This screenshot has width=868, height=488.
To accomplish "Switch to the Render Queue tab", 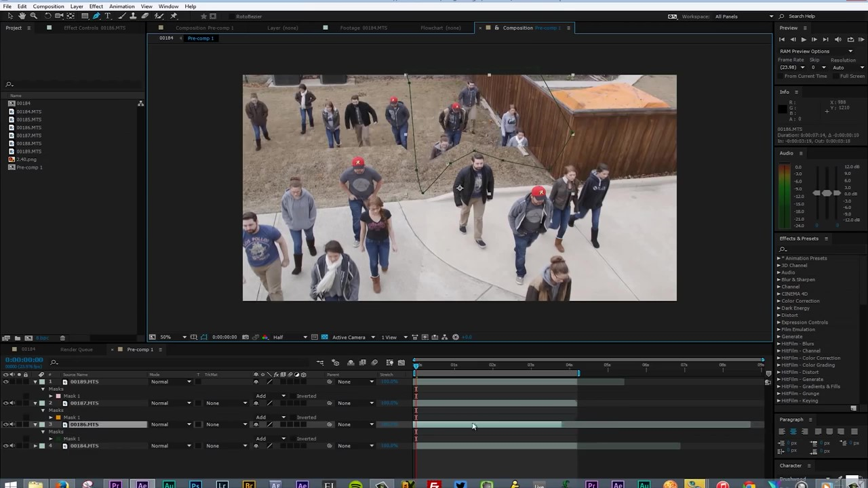I will click(76, 350).
